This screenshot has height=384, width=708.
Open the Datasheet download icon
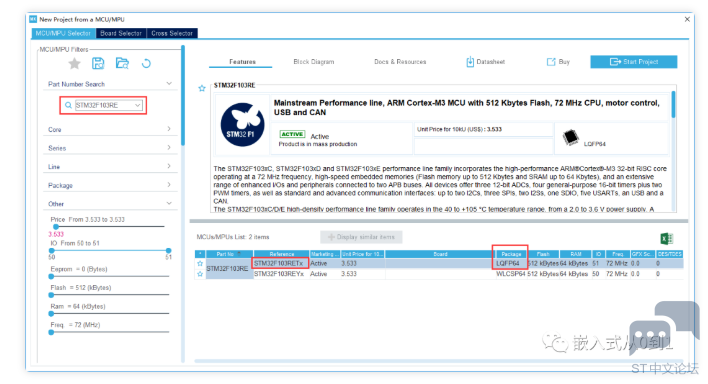pos(470,62)
